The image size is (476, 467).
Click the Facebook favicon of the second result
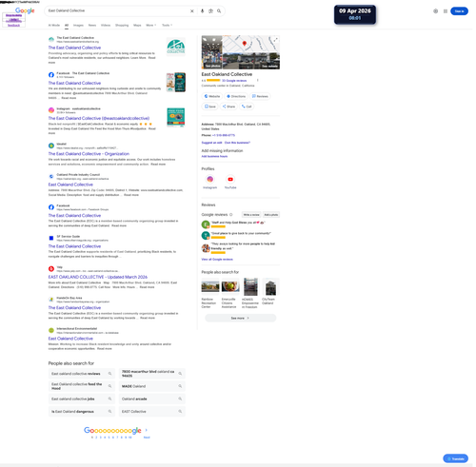[51, 75]
